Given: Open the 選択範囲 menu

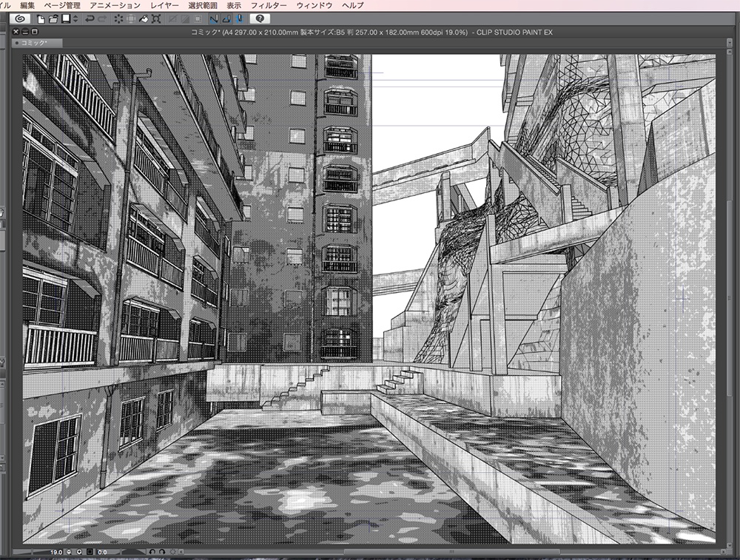Looking at the screenshot, I should (x=203, y=5).
